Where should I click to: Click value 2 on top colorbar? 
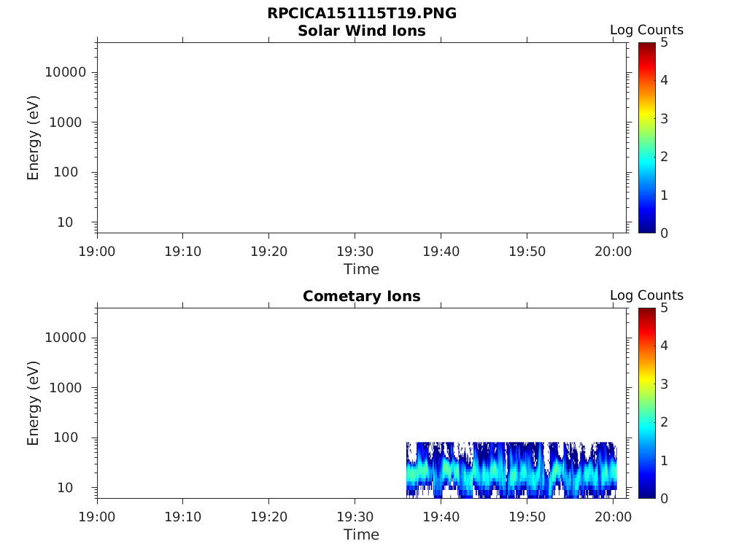click(x=664, y=157)
